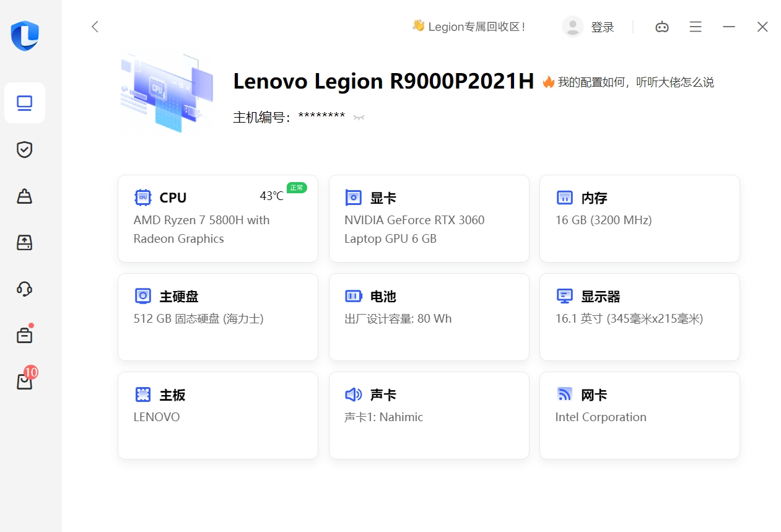Open 我的配置如何，听听大佬怎么说 link
This screenshot has height=532, width=781.
635,82
